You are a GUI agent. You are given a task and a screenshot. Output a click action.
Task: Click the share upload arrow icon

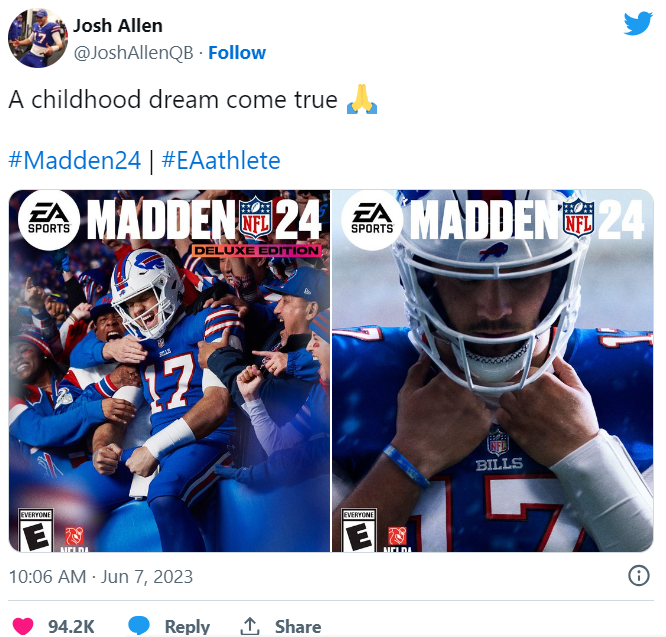(x=250, y=626)
